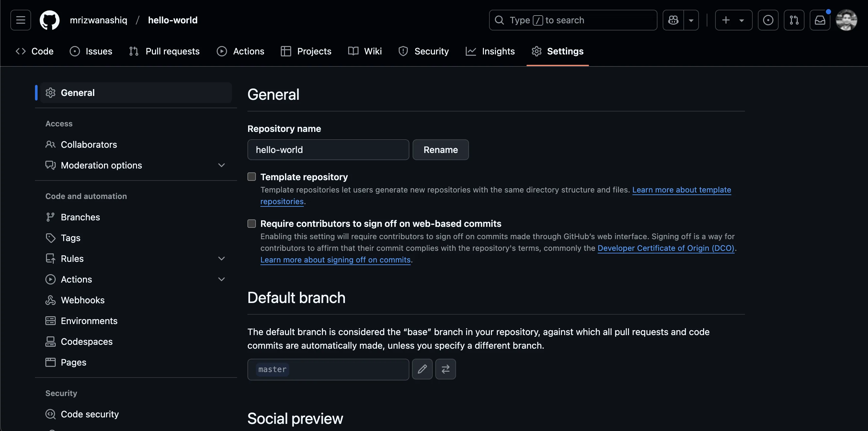Open mrizwanashiq profile link
868x431 pixels.
point(98,20)
